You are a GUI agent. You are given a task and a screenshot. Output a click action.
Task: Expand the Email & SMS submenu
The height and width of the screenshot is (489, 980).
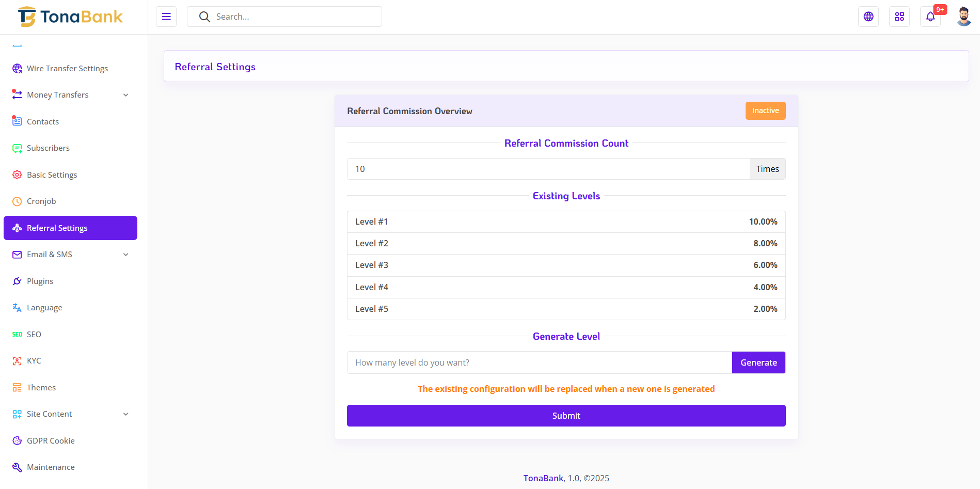(x=125, y=255)
